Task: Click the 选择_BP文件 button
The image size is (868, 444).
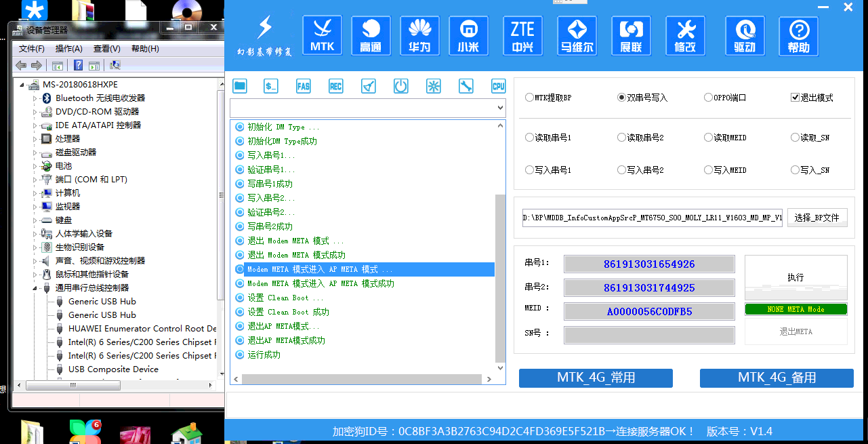Action: click(817, 218)
